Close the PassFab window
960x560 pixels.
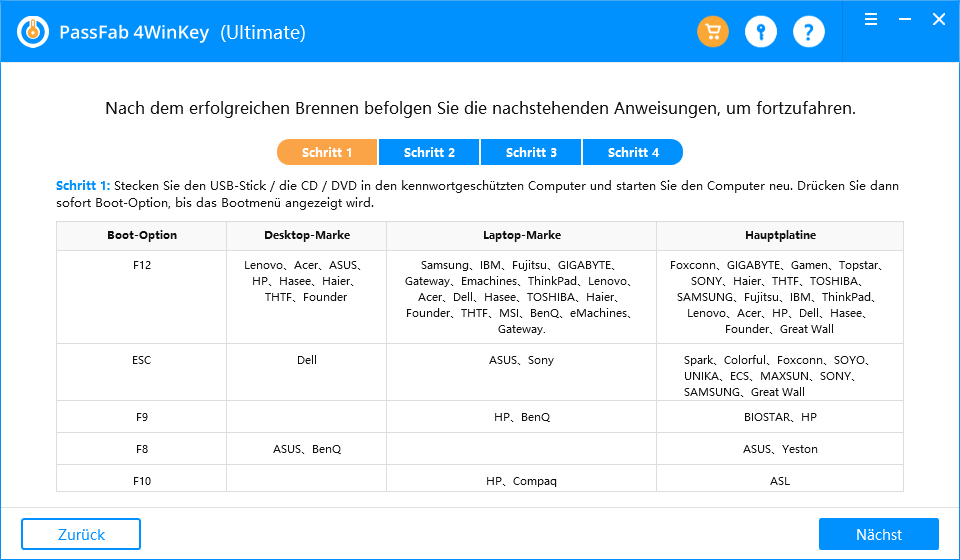(x=939, y=19)
